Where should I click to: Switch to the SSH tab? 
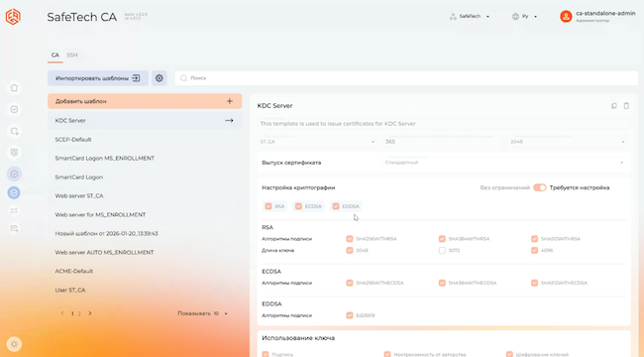[72, 56]
